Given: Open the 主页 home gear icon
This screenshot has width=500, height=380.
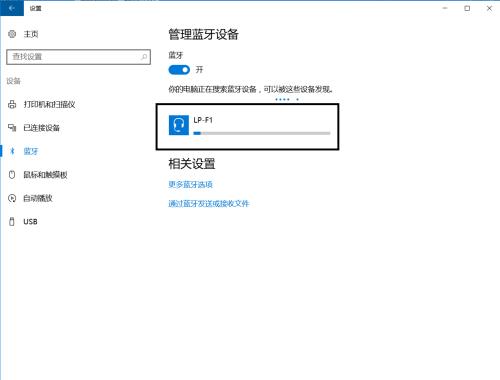Looking at the screenshot, I should [x=12, y=34].
